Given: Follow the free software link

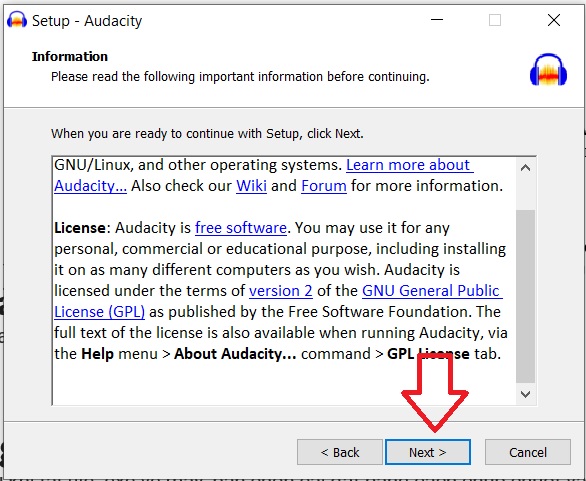Looking at the screenshot, I should tap(241, 228).
